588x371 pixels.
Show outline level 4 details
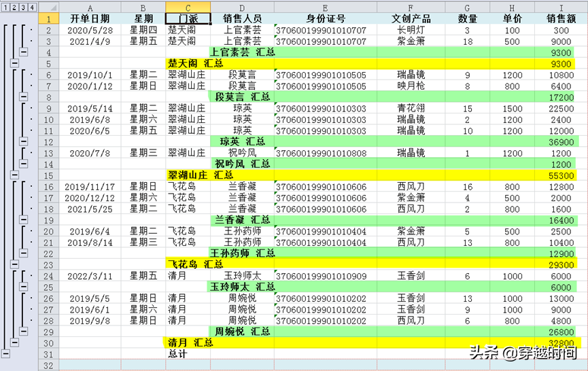point(32,7)
